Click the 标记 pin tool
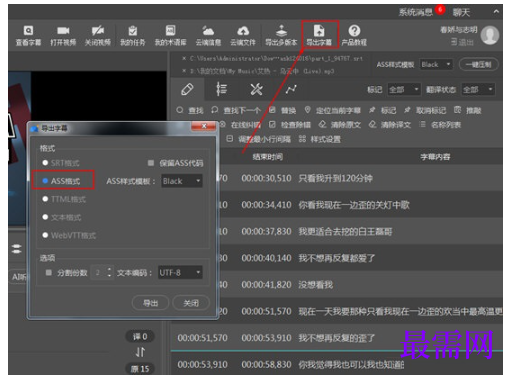512x376 pixels. click(383, 110)
